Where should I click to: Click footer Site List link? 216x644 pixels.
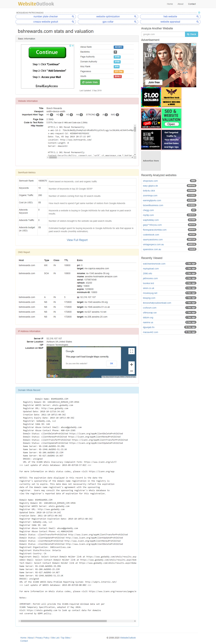pyautogui.click(x=55, y=638)
